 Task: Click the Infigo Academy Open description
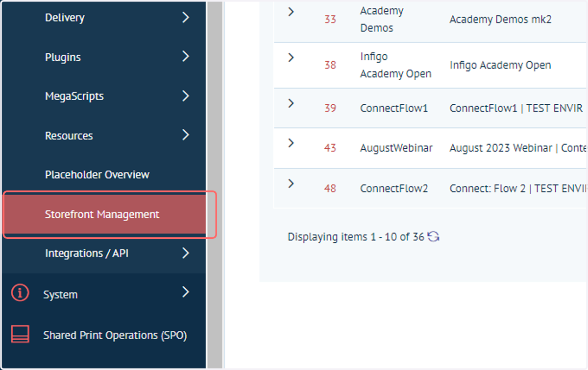[500, 65]
